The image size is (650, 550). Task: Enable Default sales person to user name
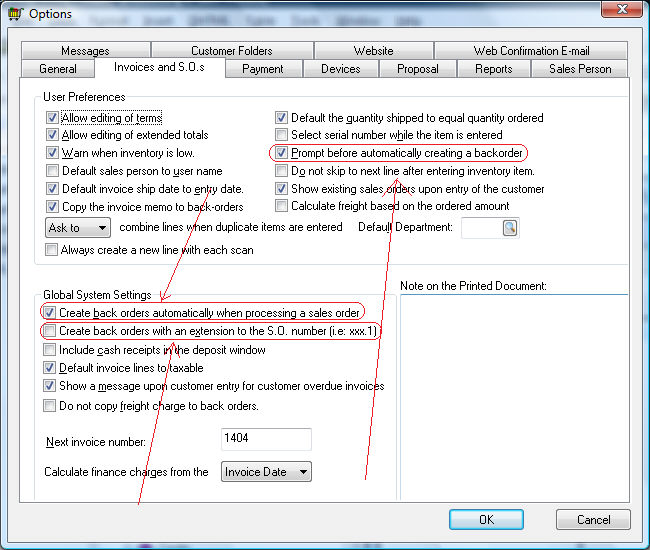pos(52,171)
